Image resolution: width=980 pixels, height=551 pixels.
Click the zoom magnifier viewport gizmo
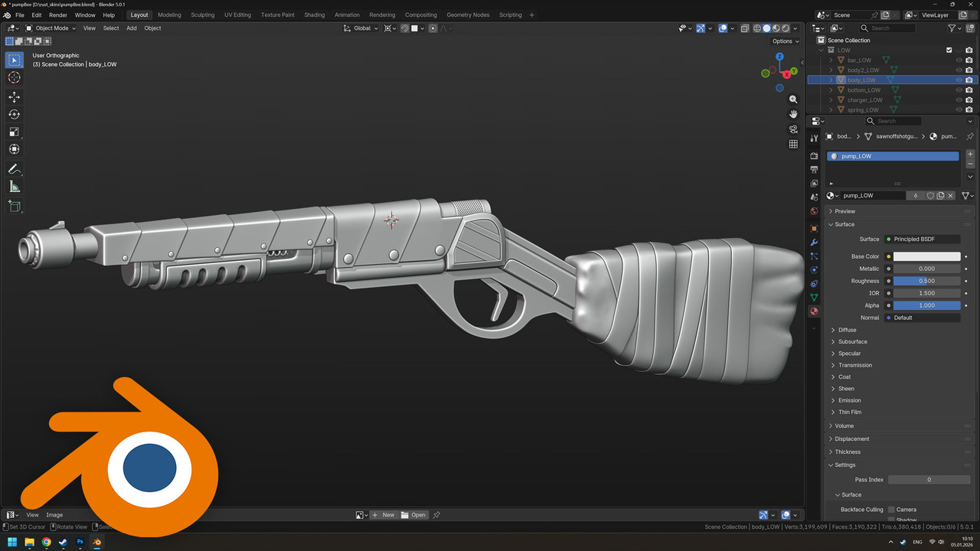(x=793, y=99)
